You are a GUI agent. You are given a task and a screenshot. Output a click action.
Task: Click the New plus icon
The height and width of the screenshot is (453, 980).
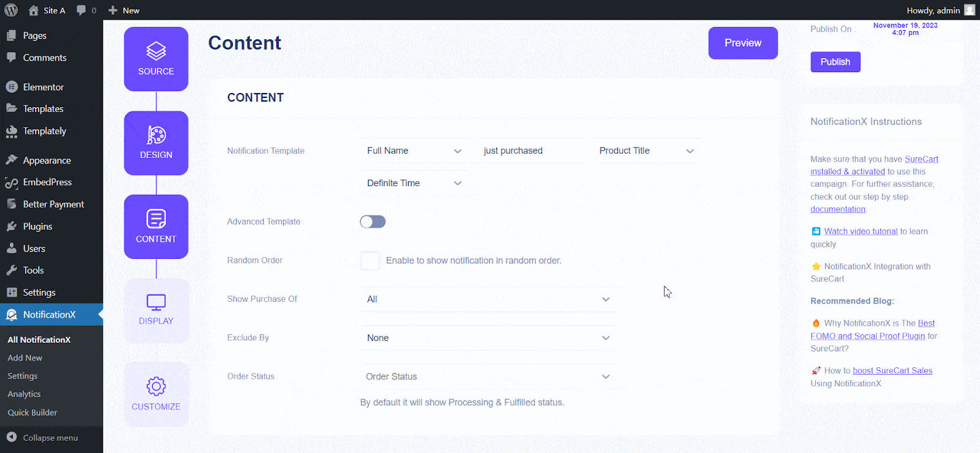(113, 10)
